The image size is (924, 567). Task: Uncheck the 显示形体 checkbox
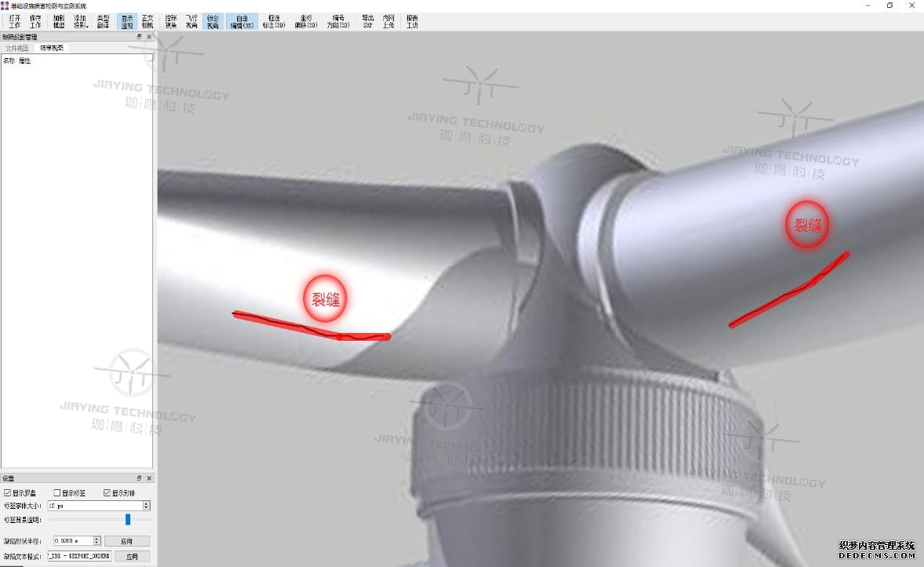pos(107,493)
